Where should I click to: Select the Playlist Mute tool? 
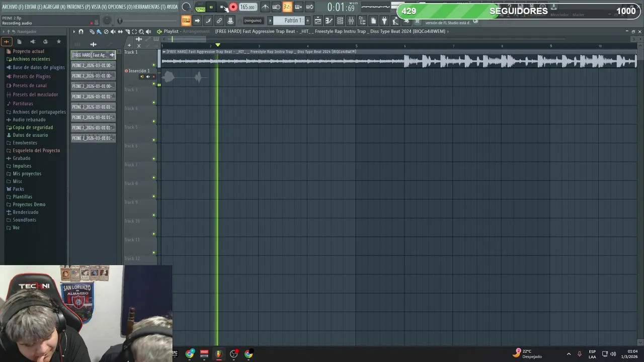tap(113, 32)
